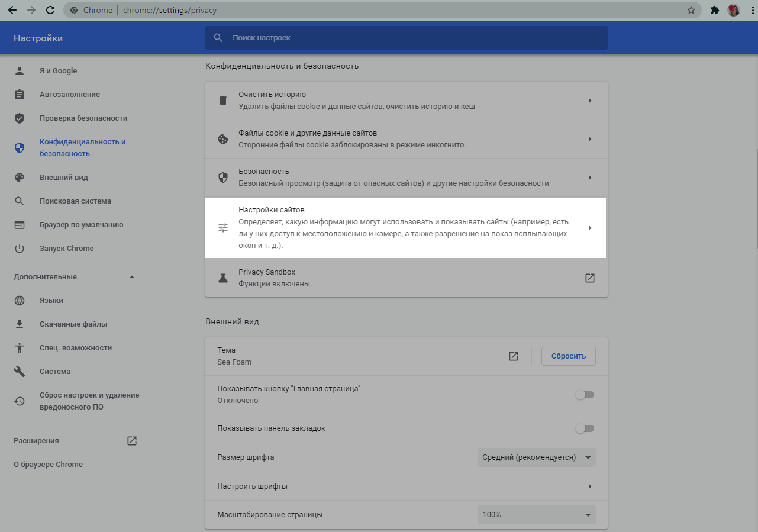Open the shield icon for Безопасность

[223, 177]
